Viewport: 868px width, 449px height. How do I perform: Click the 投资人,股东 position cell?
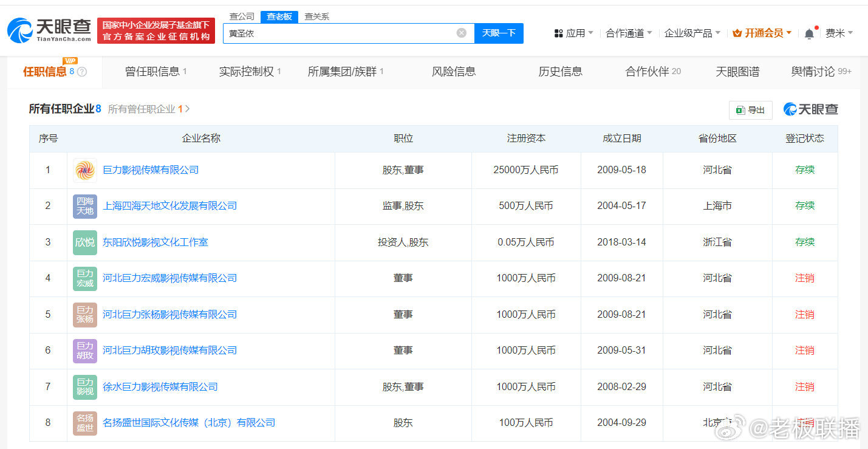403,242
